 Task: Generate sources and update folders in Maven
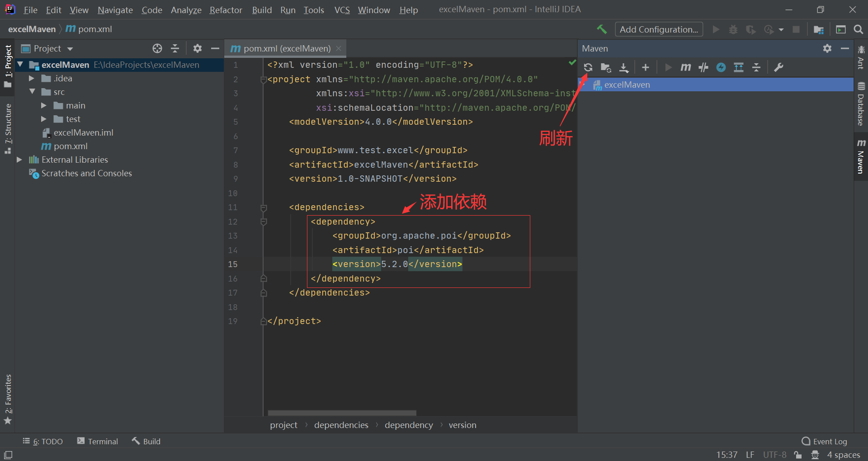pos(606,67)
